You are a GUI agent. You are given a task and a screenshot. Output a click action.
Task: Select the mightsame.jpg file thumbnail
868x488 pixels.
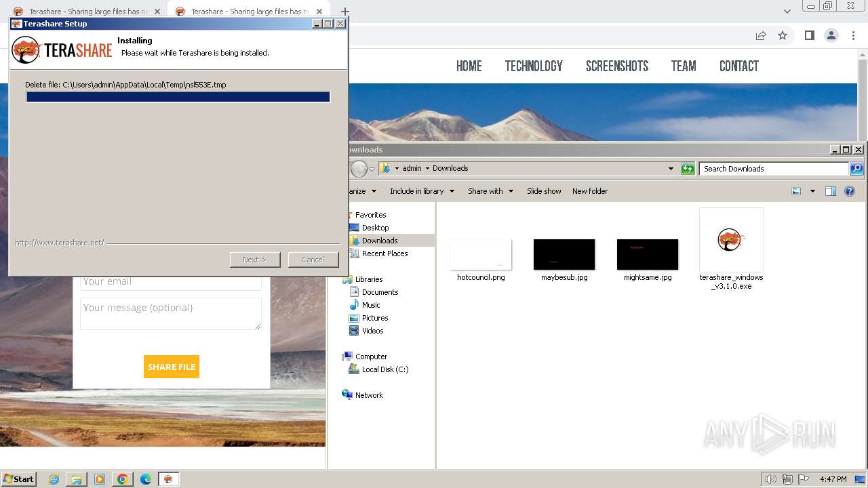[x=648, y=255]
